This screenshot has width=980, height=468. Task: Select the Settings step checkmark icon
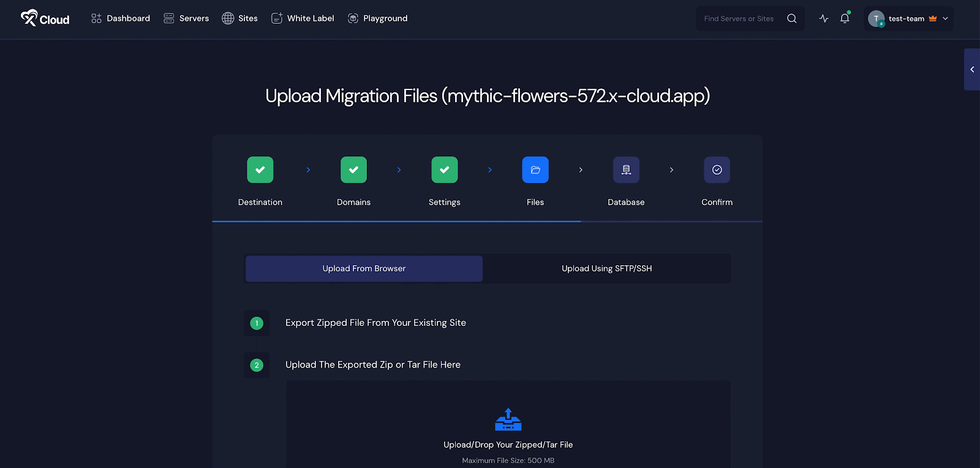coord(445,170)
